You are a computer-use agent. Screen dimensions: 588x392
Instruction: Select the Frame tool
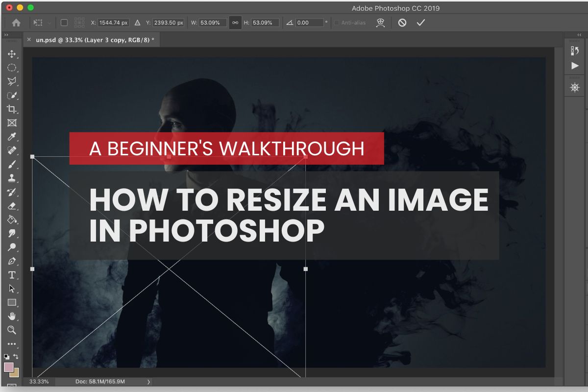pos(12,122)
